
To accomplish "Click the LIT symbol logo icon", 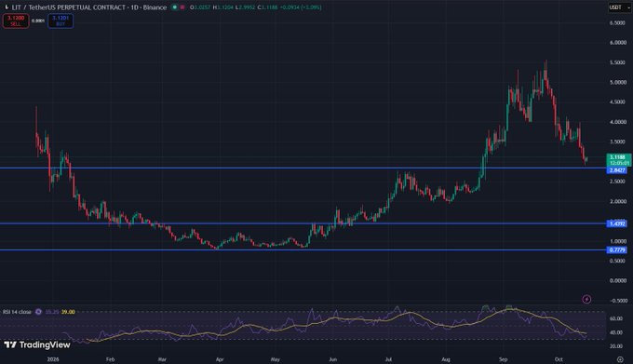I will point(7,7).
